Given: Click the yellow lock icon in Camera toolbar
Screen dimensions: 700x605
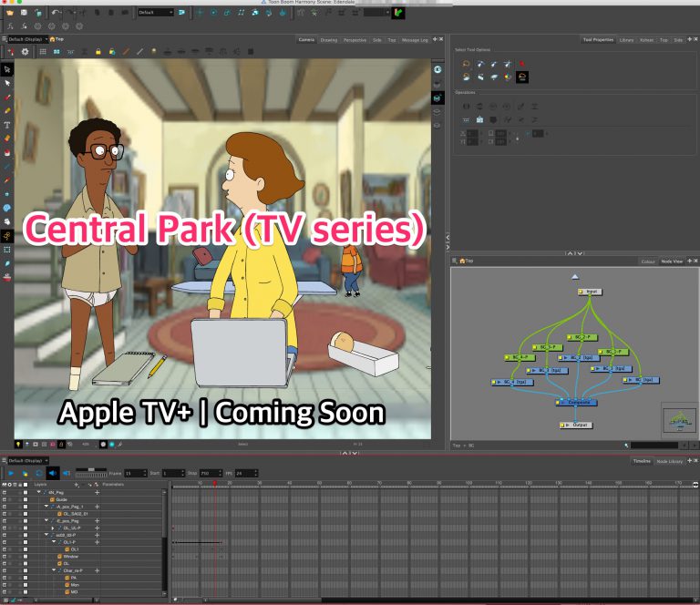Looking at the screenshot, I should (x=98, y=52).
